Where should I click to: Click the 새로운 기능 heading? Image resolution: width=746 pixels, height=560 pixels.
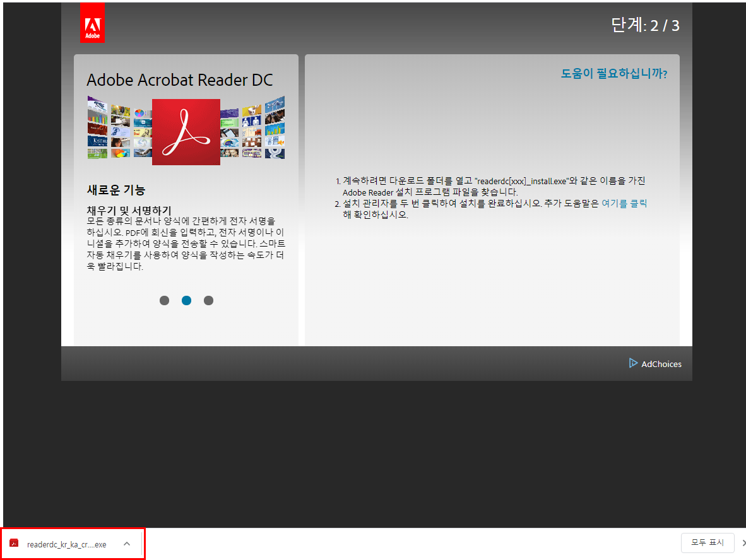pos(116,190)
